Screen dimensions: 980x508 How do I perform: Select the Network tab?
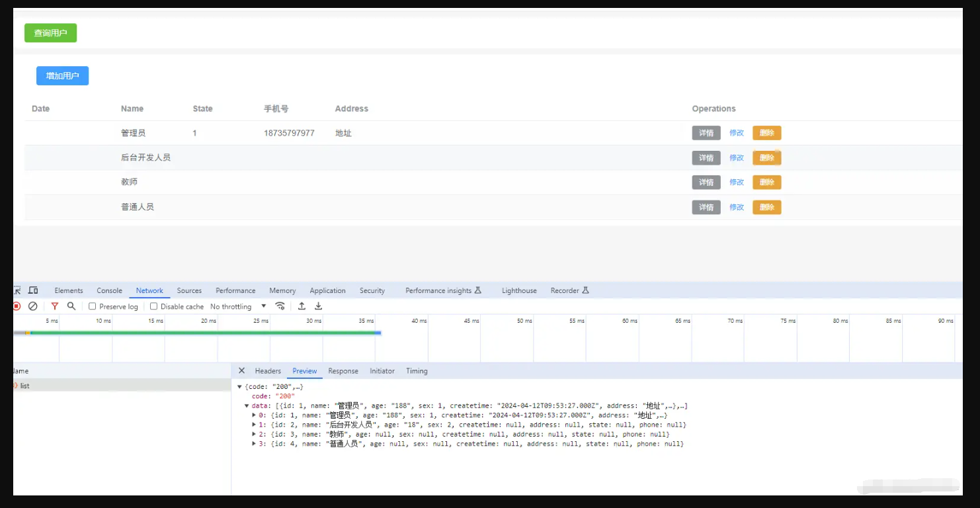[x=149, y=290]
